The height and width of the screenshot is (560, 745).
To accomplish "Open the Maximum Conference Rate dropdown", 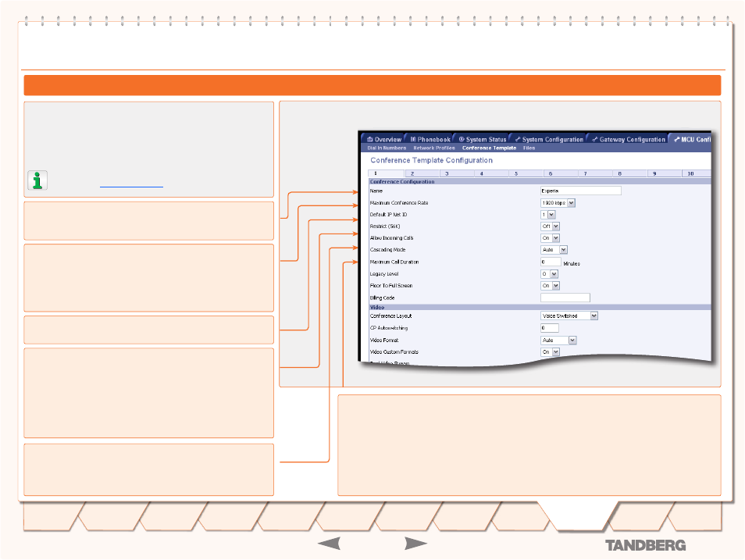I will 558,203.
